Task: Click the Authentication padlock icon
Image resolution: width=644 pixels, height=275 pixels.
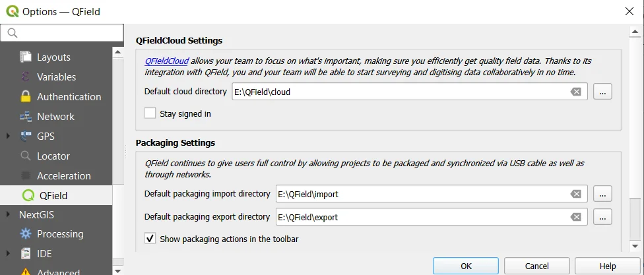Action: (x=26, y=96)
